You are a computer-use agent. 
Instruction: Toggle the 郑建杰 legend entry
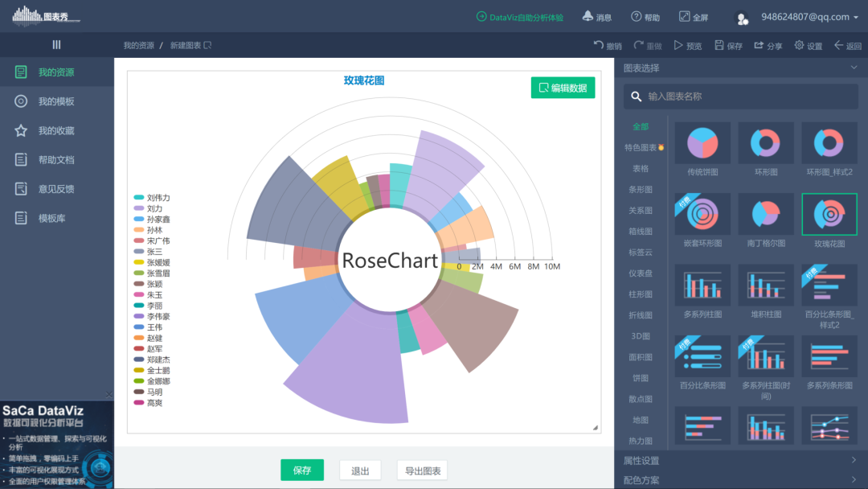click(x=152, y=360)
